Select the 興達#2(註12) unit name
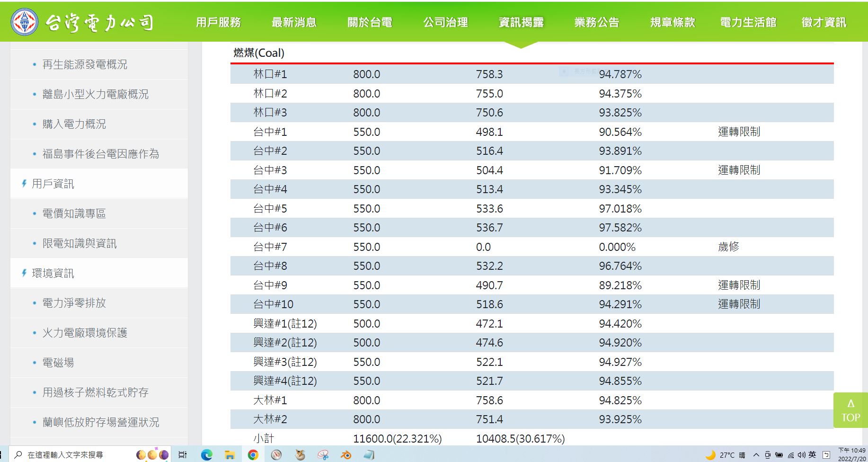 [285, 342]
